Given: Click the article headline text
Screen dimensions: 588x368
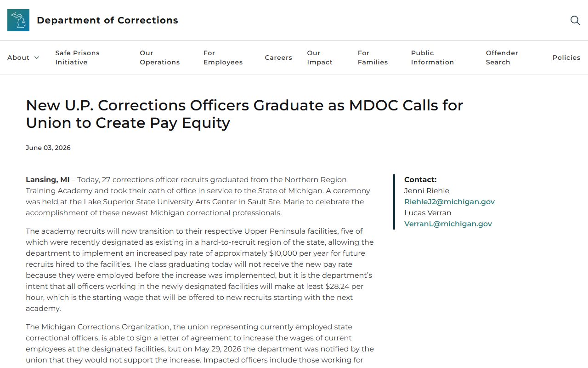Looking at the screenshot, I should [244, 114].
